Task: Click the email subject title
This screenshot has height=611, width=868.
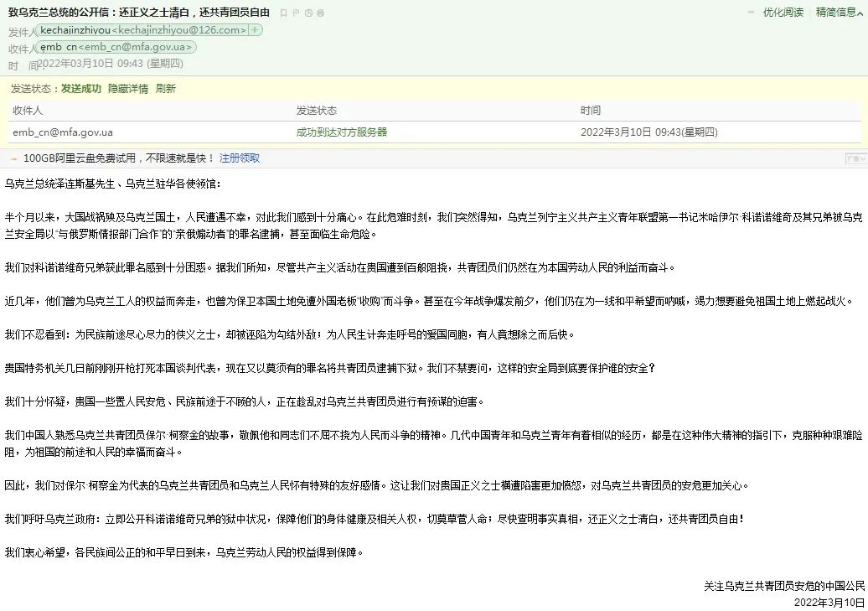Action: click(139, 13)
